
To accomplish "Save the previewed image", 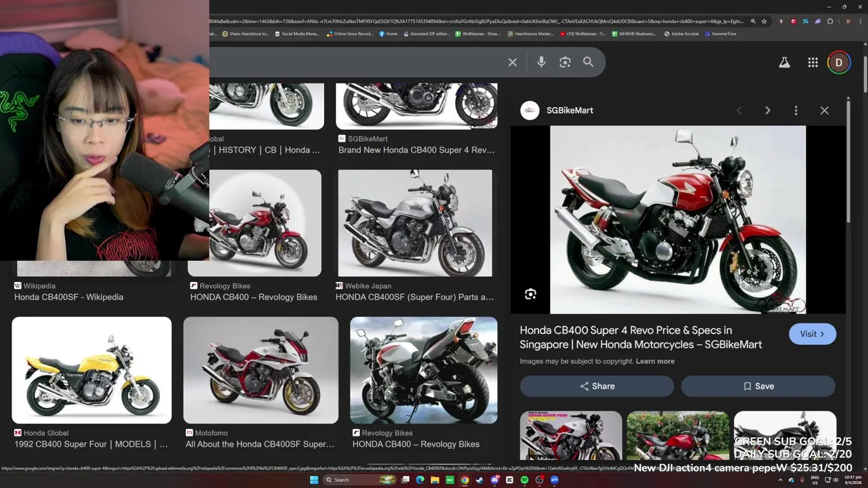I will click(758, 386).
